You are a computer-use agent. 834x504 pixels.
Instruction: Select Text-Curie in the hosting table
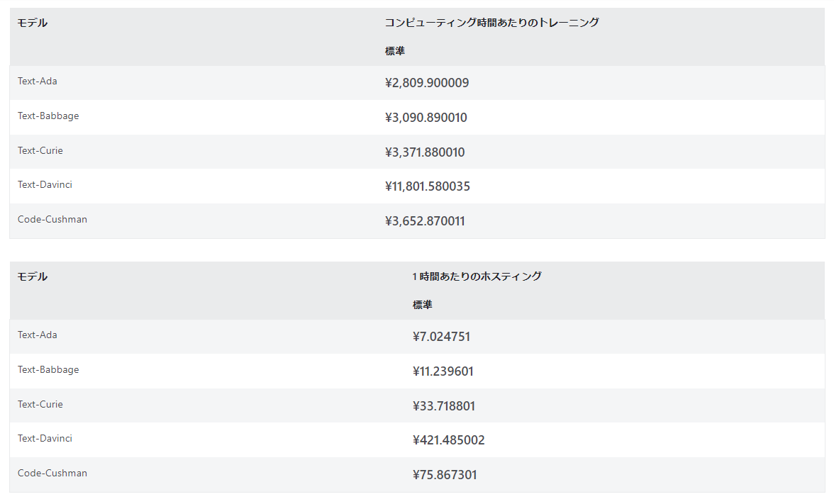(x=40, y=405)
